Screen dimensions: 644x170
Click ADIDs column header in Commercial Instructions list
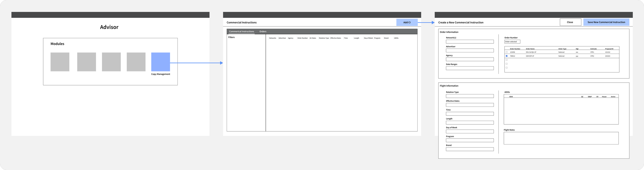coord(396,38)
